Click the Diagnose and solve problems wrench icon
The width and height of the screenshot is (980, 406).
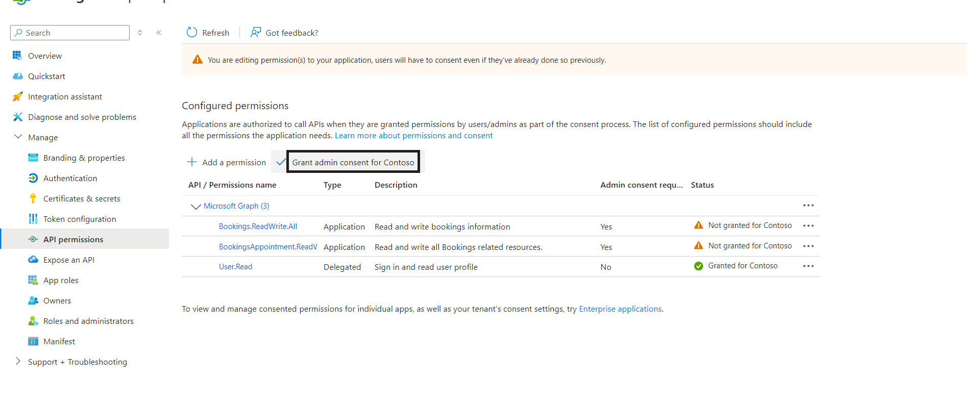(17, 117)
